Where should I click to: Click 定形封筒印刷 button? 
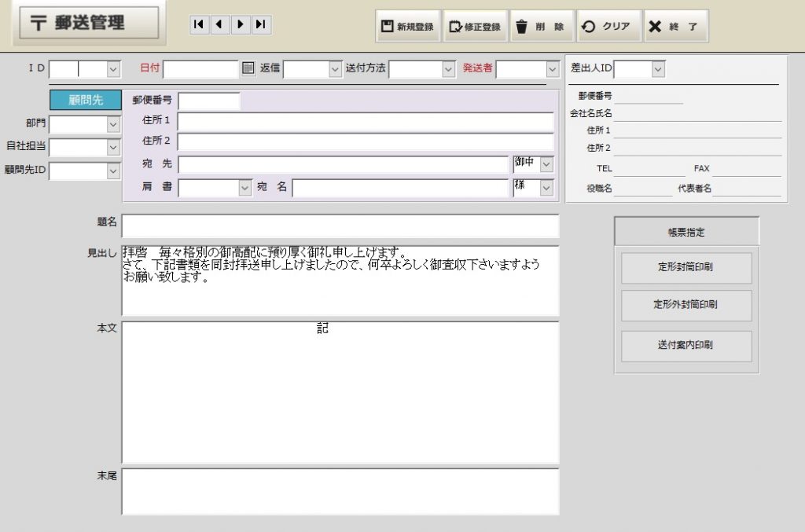686,268
